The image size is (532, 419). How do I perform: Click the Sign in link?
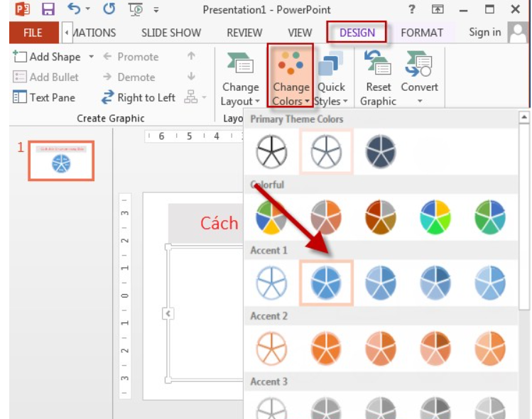[485, 32]
